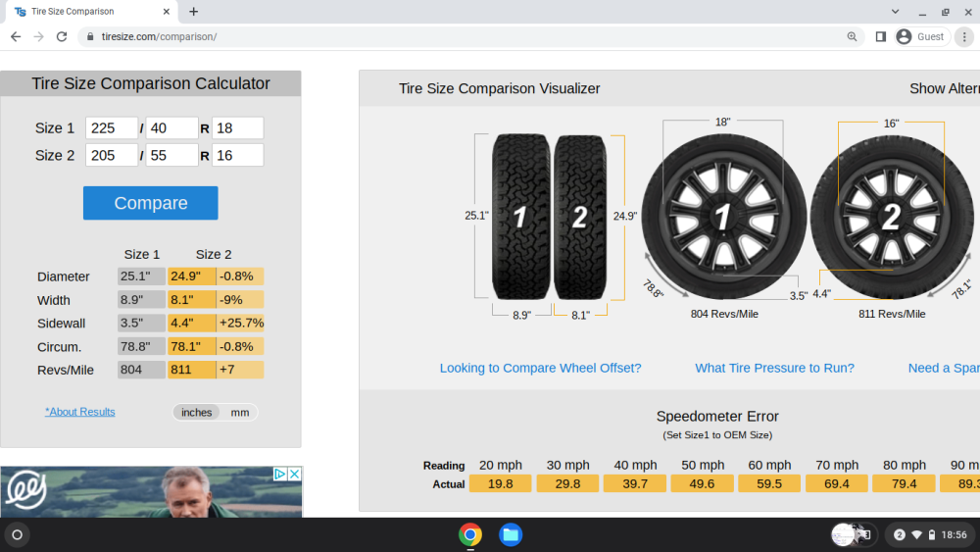Click the battery status icon
The image size is (980, 552).
pyautogui.click(x=932, y=534)
